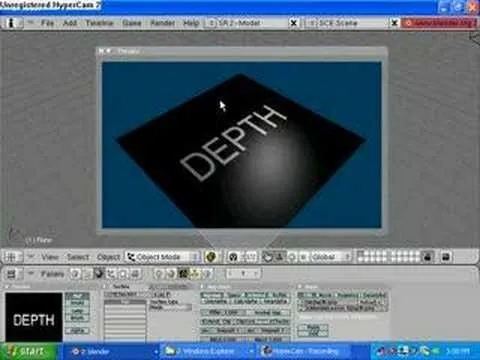Click the Shading context sphere icon
The image size is (480, 360).
tap(99, 274)
